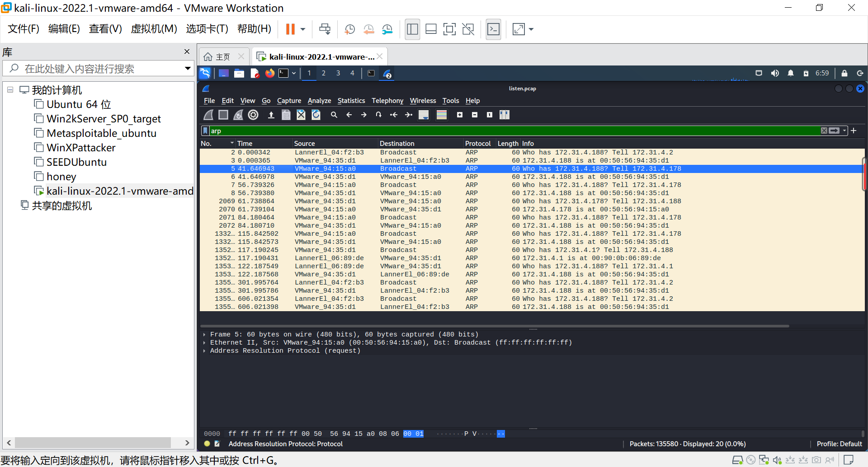The width and height of the screenshot is (868, 467).
Task: Collapse the 我的计算机 tree node
Action: [x=10, y=90]
